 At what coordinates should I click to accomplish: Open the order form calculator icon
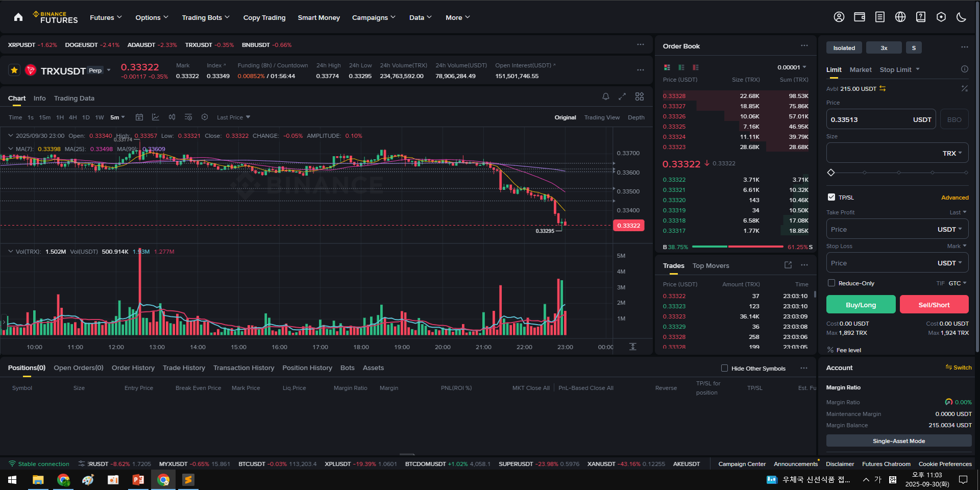pos(965,88)
